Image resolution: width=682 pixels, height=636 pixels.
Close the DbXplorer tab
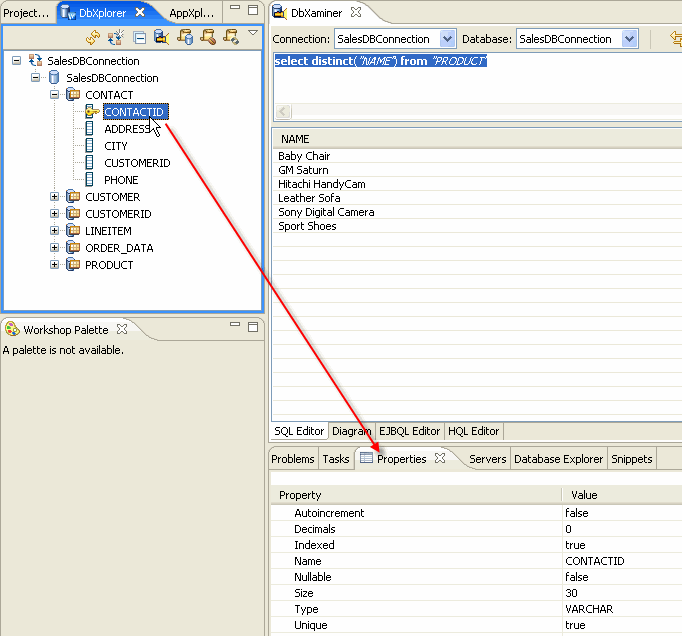click(x=140, y=12)
